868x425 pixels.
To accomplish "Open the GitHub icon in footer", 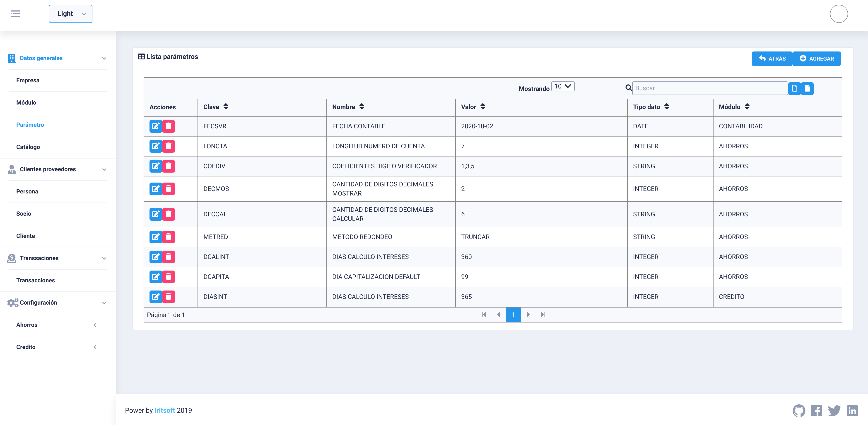I will pos(799,410).
